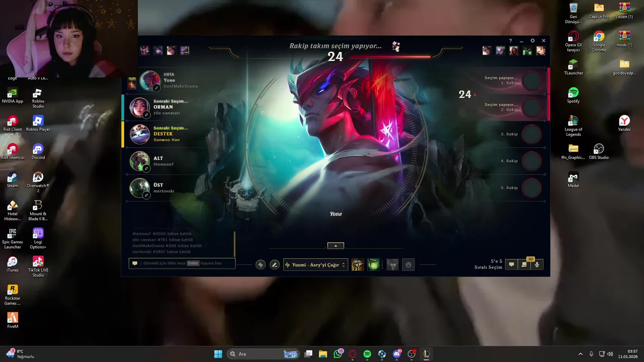Open the TikTok LIVE Studio desktop shortcut
644x362 pixels.
(38, 267)
